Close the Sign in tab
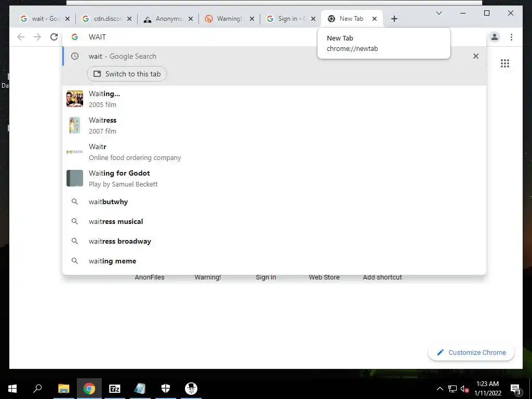This screenshot has width=532, height=399. pos(313,19)
